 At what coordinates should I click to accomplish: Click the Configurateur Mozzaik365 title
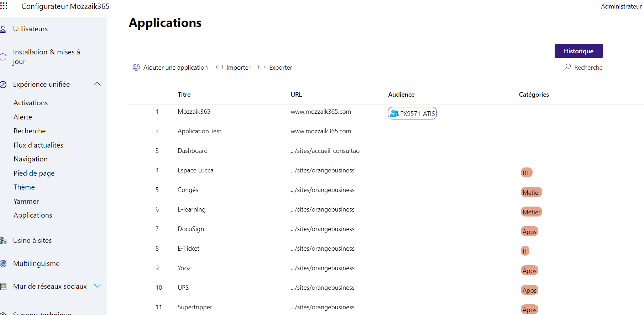pyautogui.click(x=66, y=6)
